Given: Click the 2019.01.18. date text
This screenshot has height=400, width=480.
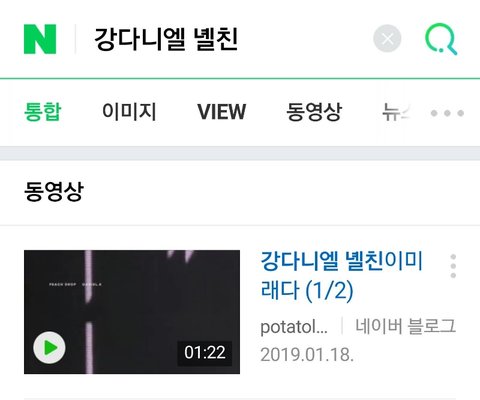Looking at the screenshot, I should [307, 354].
